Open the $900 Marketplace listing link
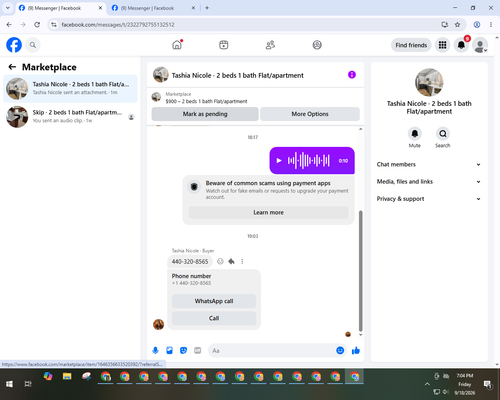500x400 pixels. (x=206, y=101)
